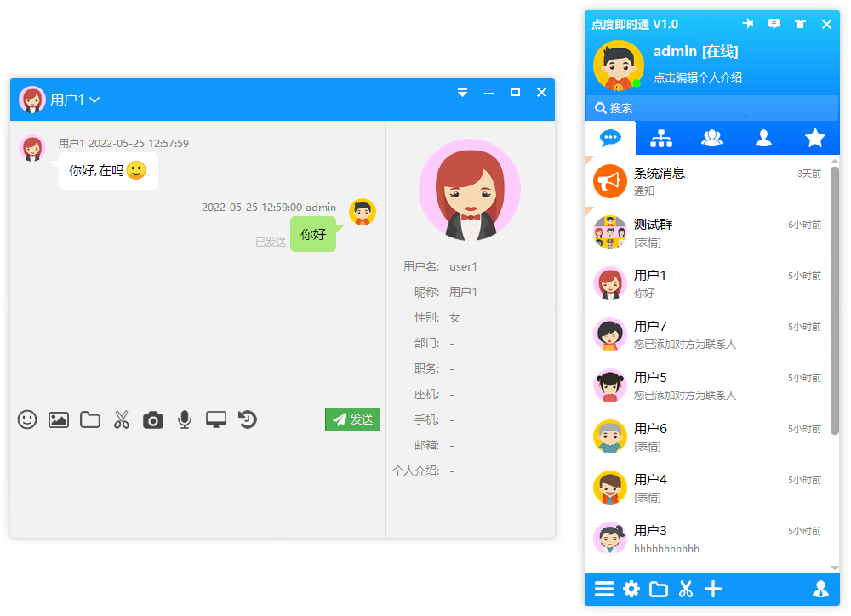Screen dimensions: 851x616
Task: Click the green 发送 send button
Action: [353, 419]
